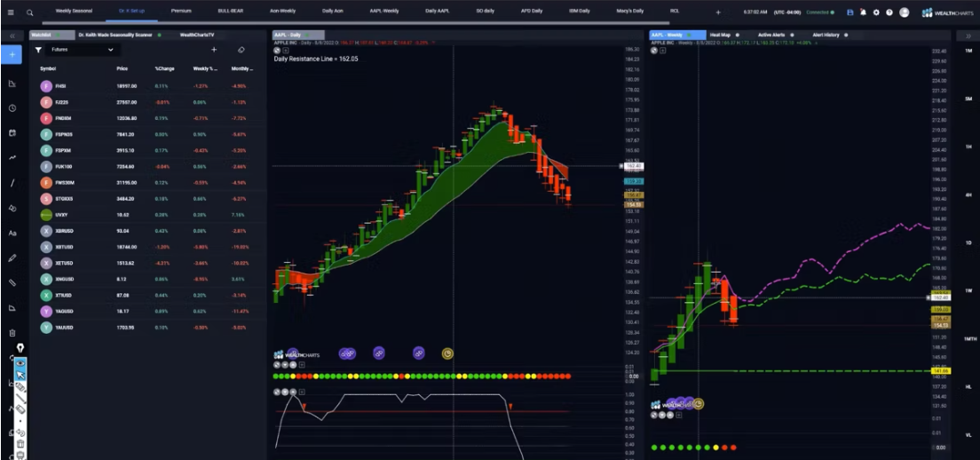The image size is (980, 460).
Task: Select the trend line chart tool in sidebar
Action: tap(12, 157)
